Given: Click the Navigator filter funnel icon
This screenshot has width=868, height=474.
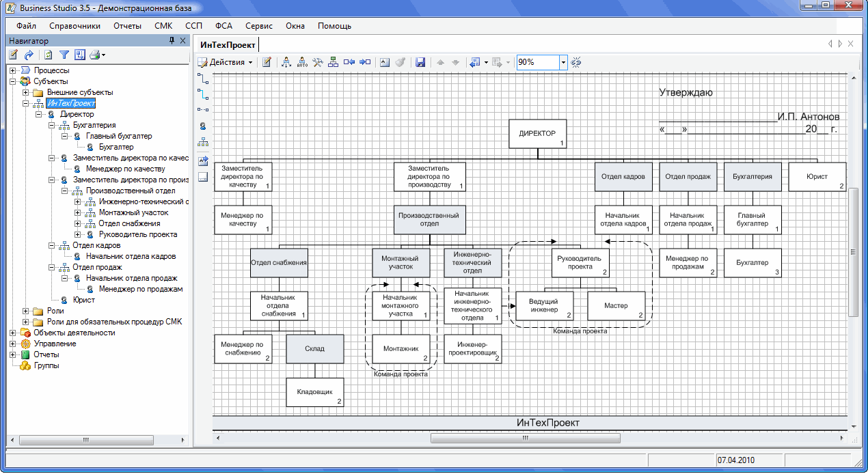Looking at the screenshot, I should click(64, 55).
